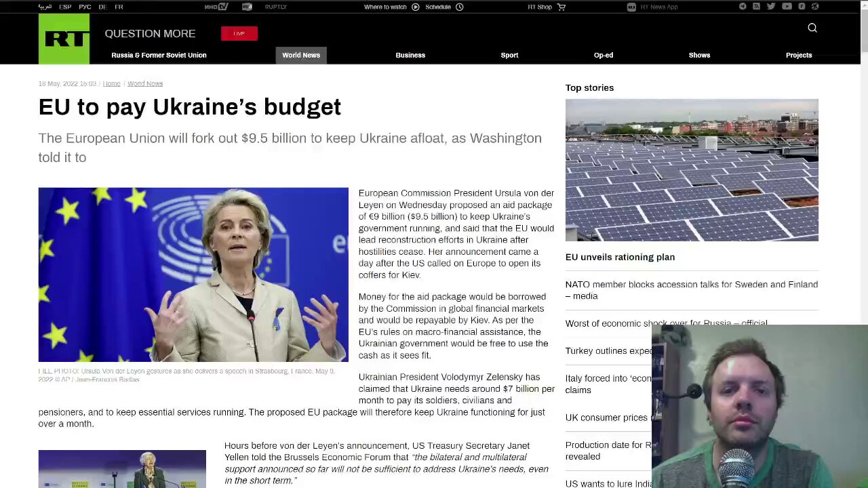The image size is (868, 488).
Task: Open the Business section
Action: tap(410, 55)
